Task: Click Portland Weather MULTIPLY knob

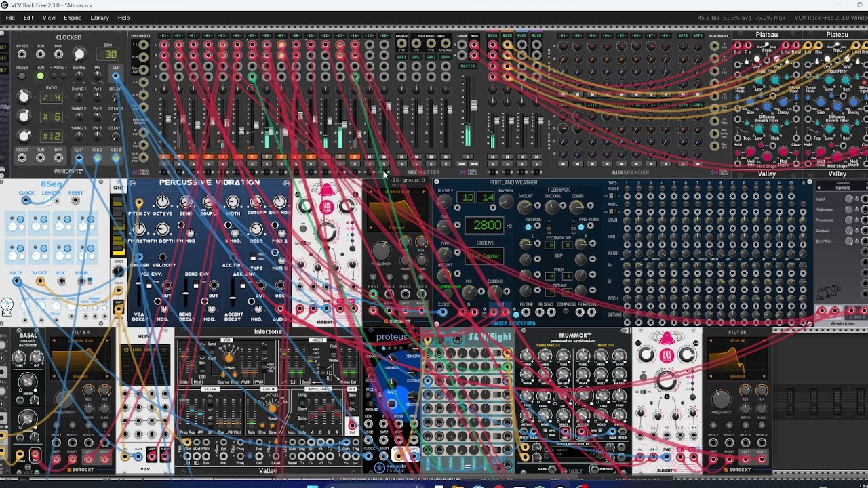Action: click(x=445, y=201)
